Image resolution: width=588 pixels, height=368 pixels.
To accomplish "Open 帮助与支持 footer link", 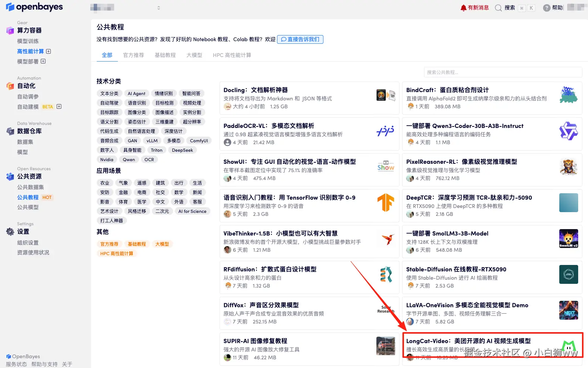I will 45,364.
